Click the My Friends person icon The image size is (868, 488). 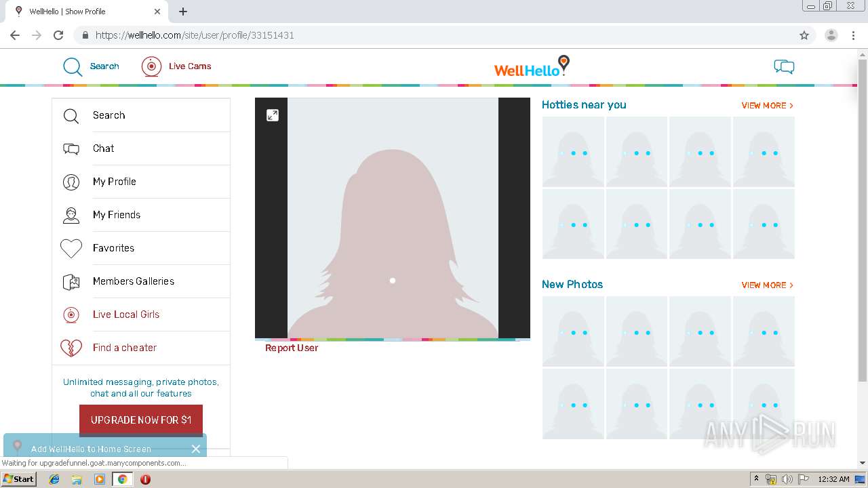point(71,216)
